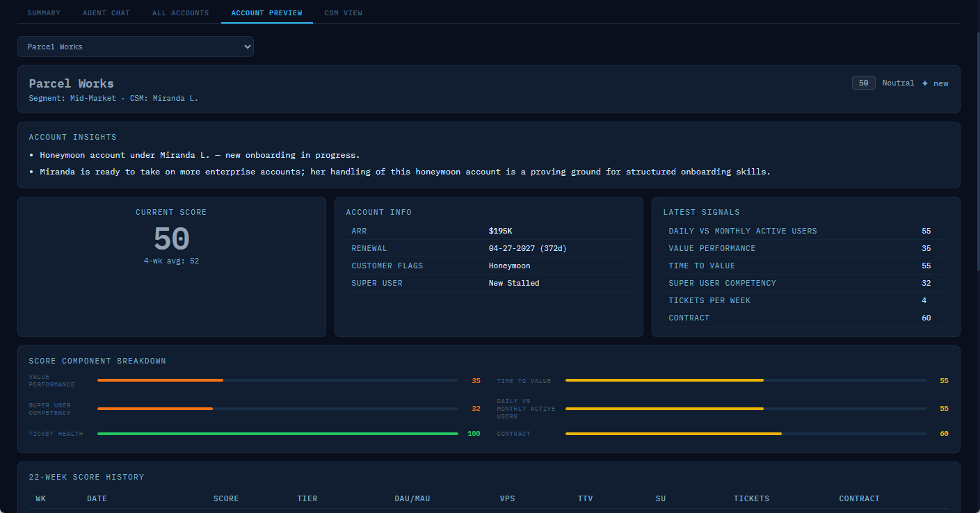This screenshot has width=980, height=513.
Task: Click the ARR value $195K
Action: click(500, 231)
